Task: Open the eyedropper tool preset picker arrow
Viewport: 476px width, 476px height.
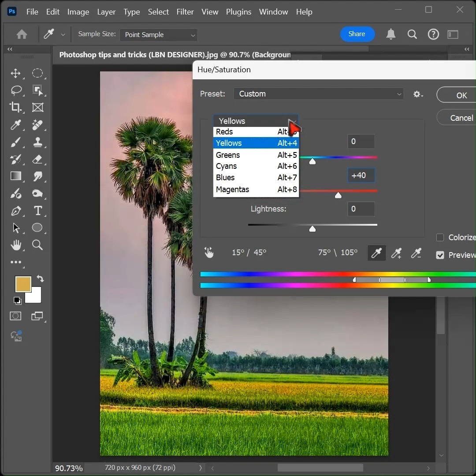Action: (63, 35)
